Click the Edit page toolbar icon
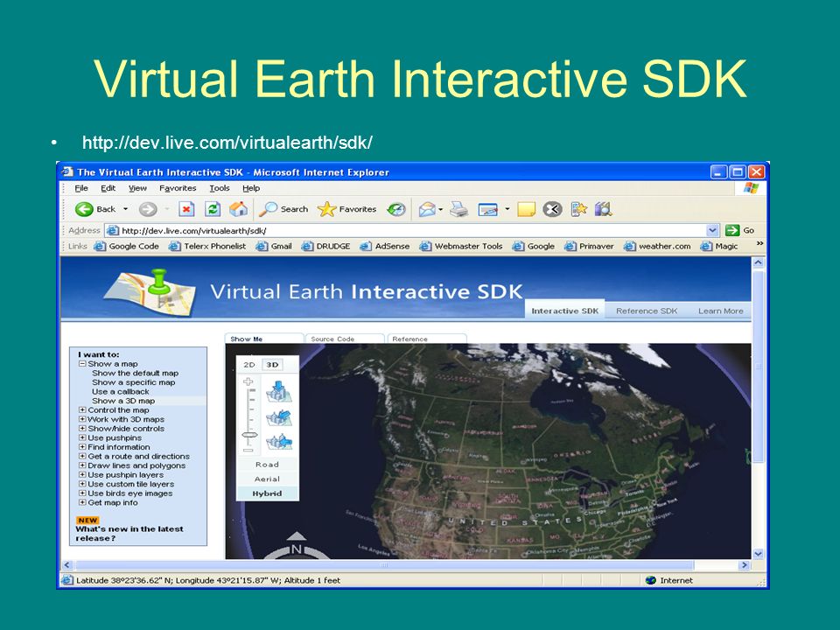The image size is (840, 630). coord(488,209)
